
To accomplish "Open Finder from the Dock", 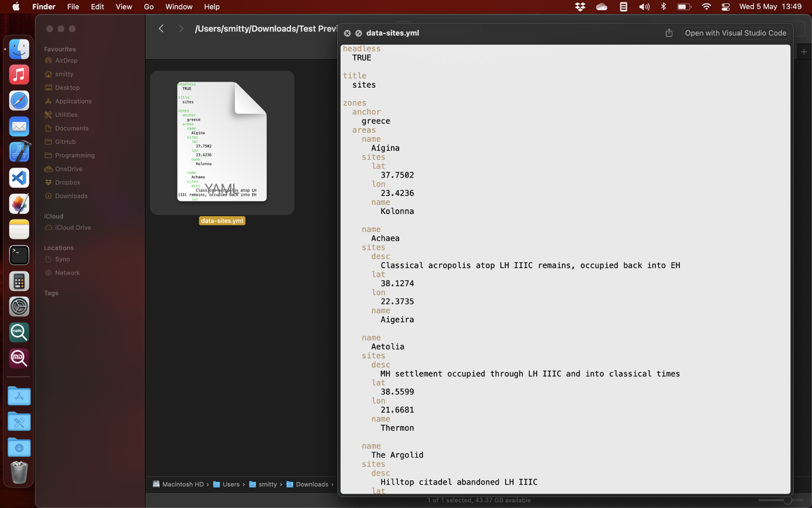I will (x=19, y=49).
